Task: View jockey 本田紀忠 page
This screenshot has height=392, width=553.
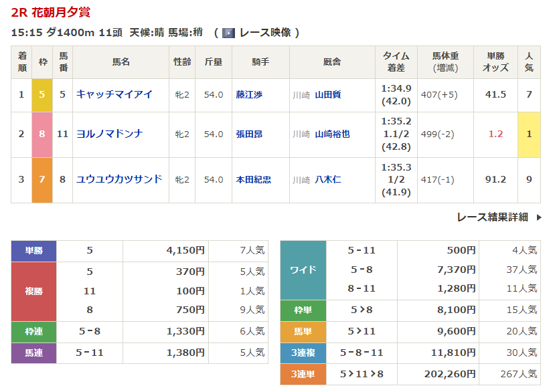Action: click(254, 180)
